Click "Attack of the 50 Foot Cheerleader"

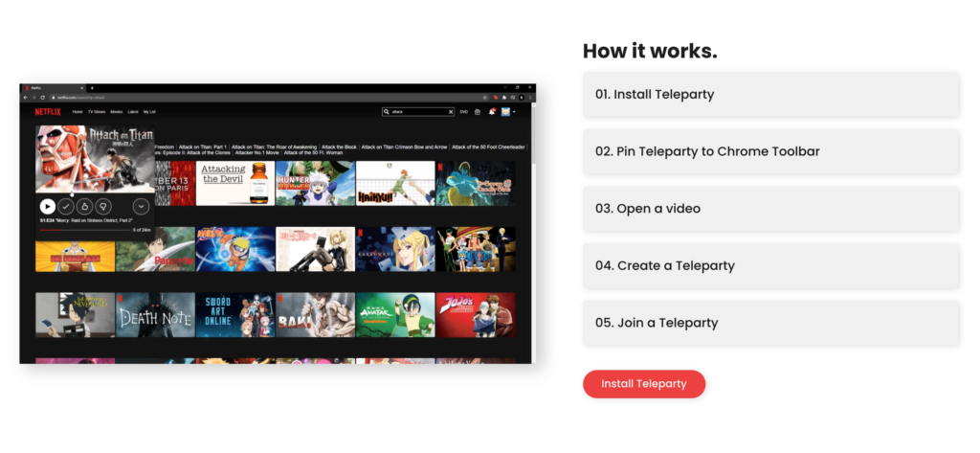tap(489, 147)
